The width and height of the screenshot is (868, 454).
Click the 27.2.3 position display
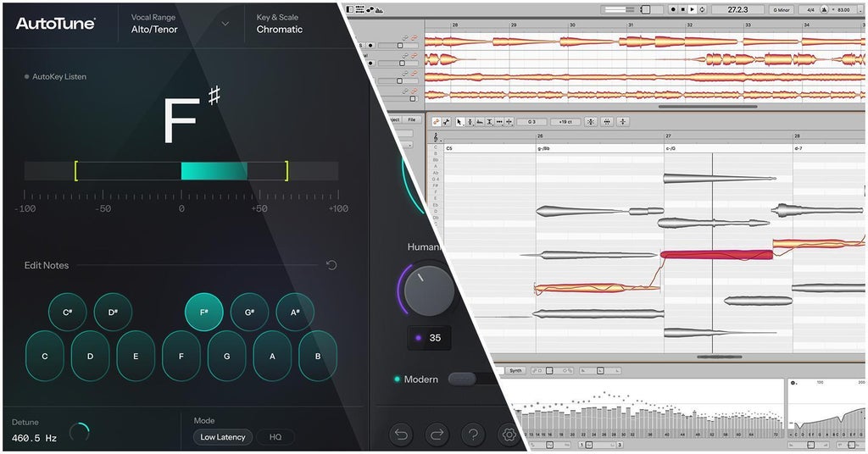[737, 9]
